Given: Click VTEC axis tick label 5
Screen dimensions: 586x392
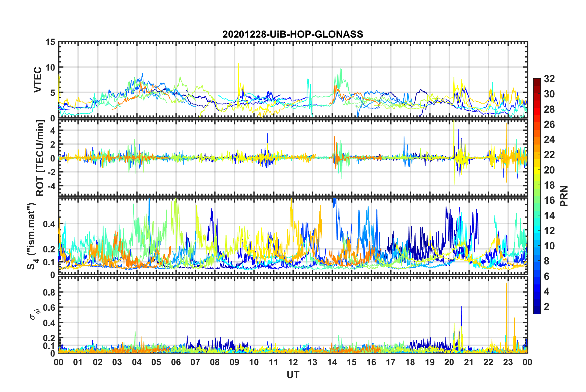Looking at the screenshot, I should 53,93.
